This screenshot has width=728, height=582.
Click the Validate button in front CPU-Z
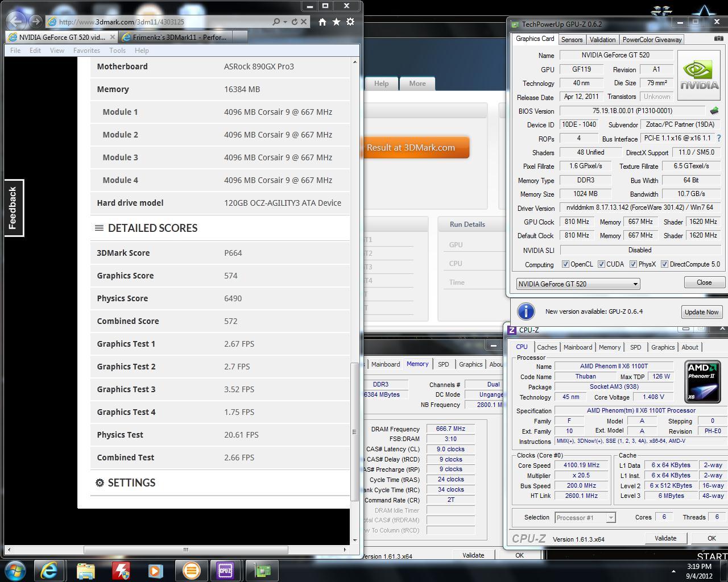click(x=665, y=538)
